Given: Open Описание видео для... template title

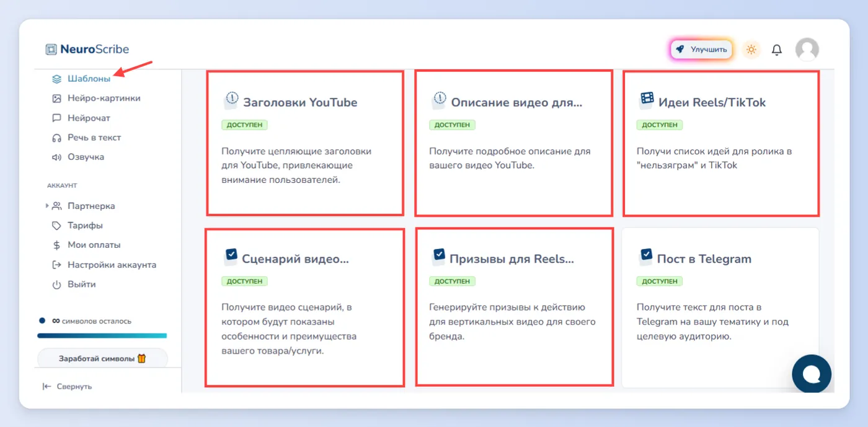Looking at the screenshot, I should pos(516,102).
